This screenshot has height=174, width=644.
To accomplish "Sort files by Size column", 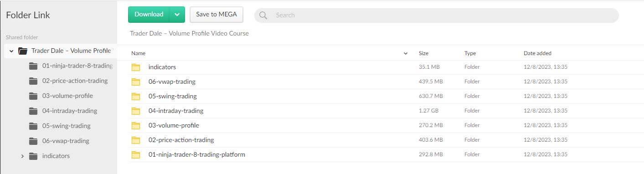I will tap(423, 53).
